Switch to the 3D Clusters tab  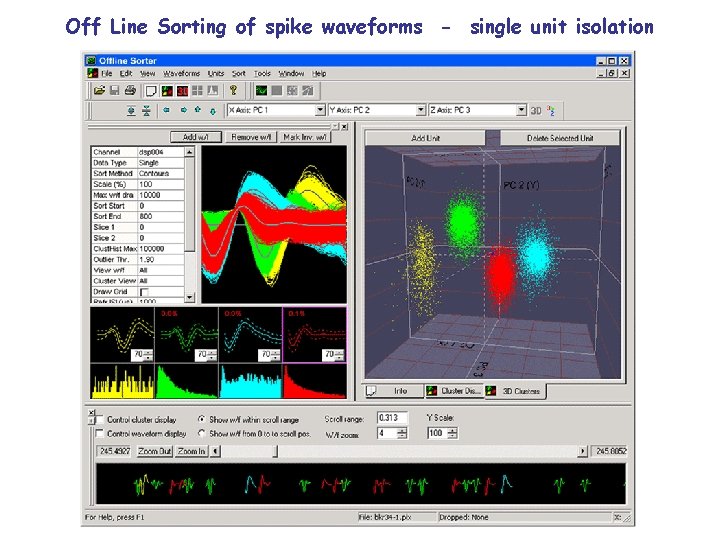[515, 391]
